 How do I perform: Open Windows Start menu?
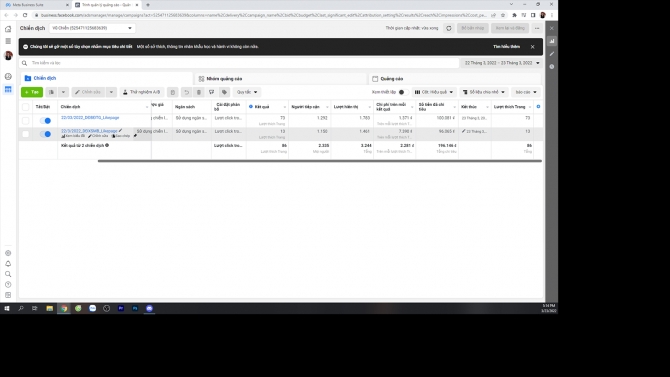(7, 308)
